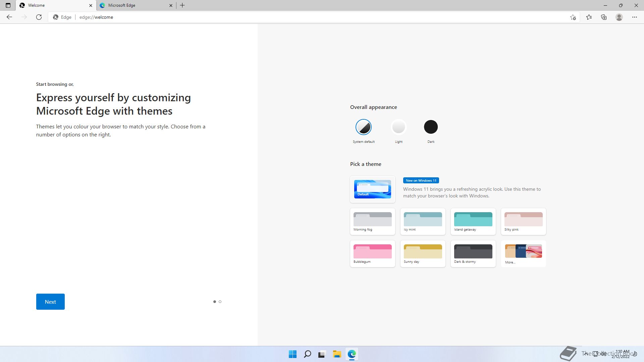
Task: Select first page indicator dot
Action: [x=215, y=302]
